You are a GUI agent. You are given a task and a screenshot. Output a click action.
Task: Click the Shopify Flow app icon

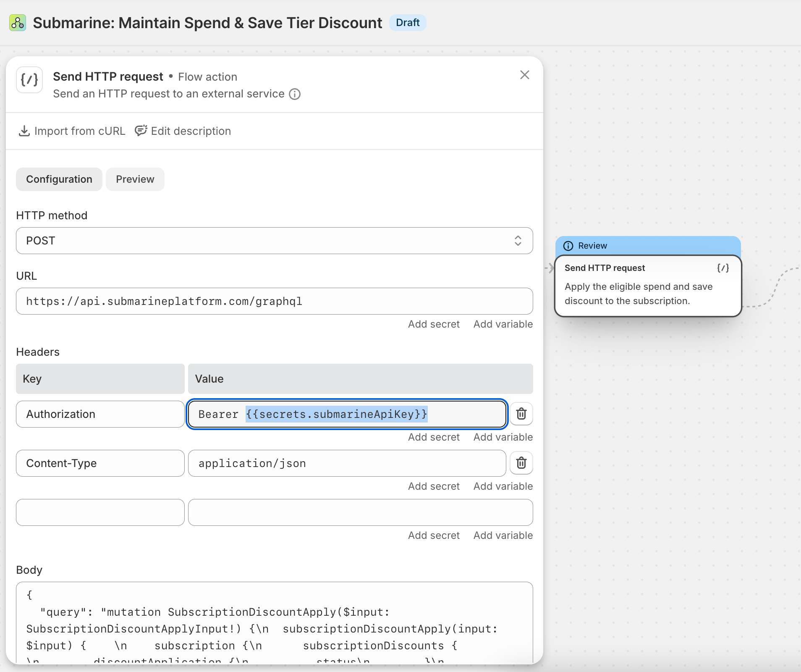pyautogui.click(x=18, y=23)
